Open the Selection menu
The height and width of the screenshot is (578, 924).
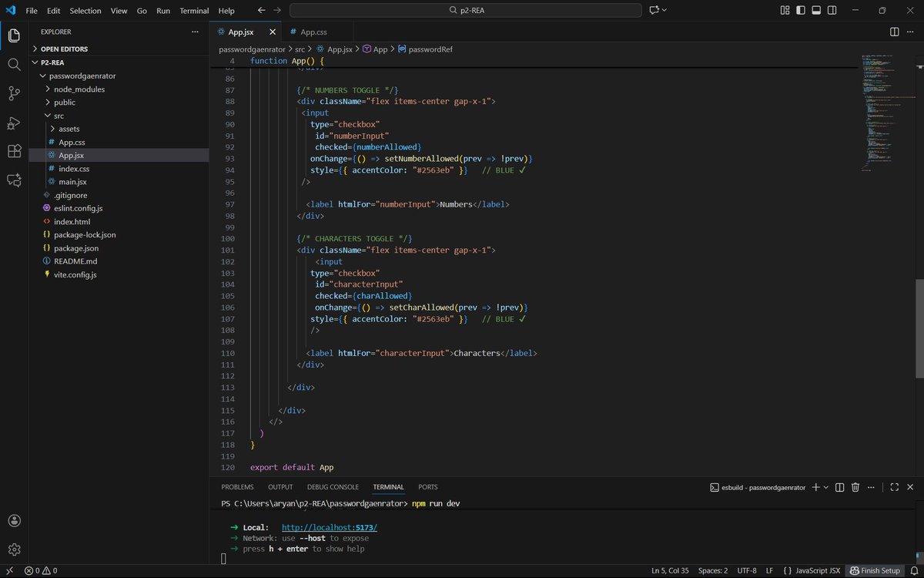coord(85,11)
